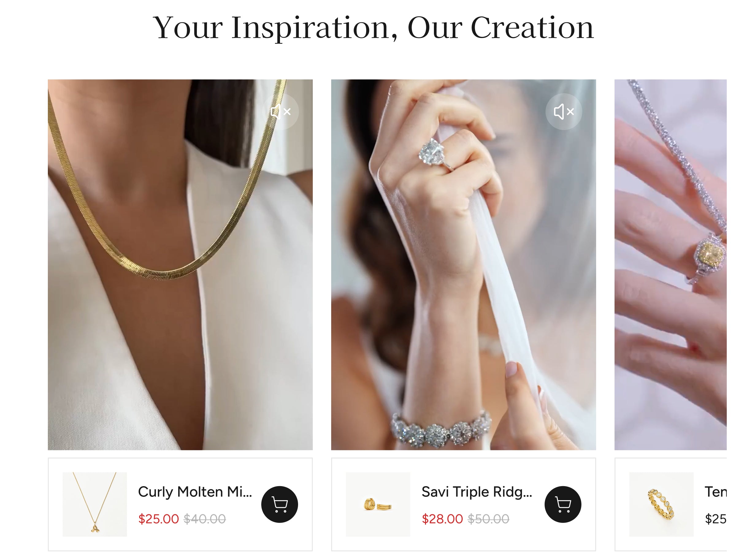The width and height of the screenshot is (747, 560).
Task: Add Curly Molten necklace to cart
Action: click(280, 504)
